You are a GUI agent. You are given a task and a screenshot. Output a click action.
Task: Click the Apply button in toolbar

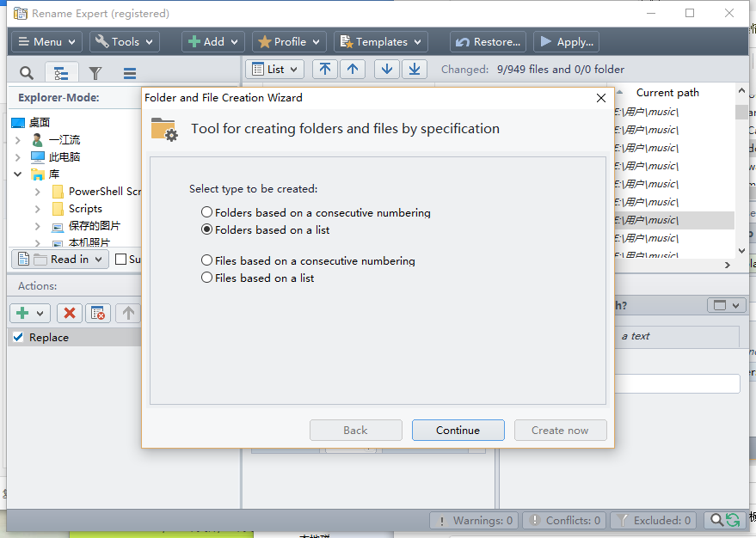coord(566,41)
